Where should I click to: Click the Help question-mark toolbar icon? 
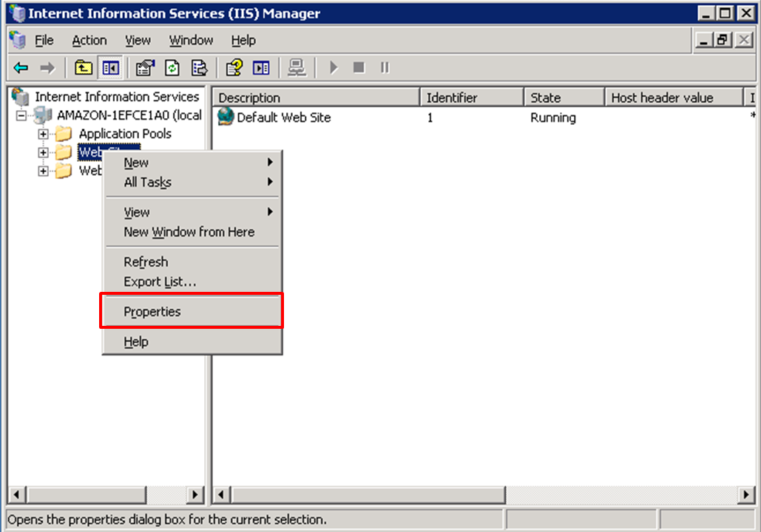click(x=234, y=68)
